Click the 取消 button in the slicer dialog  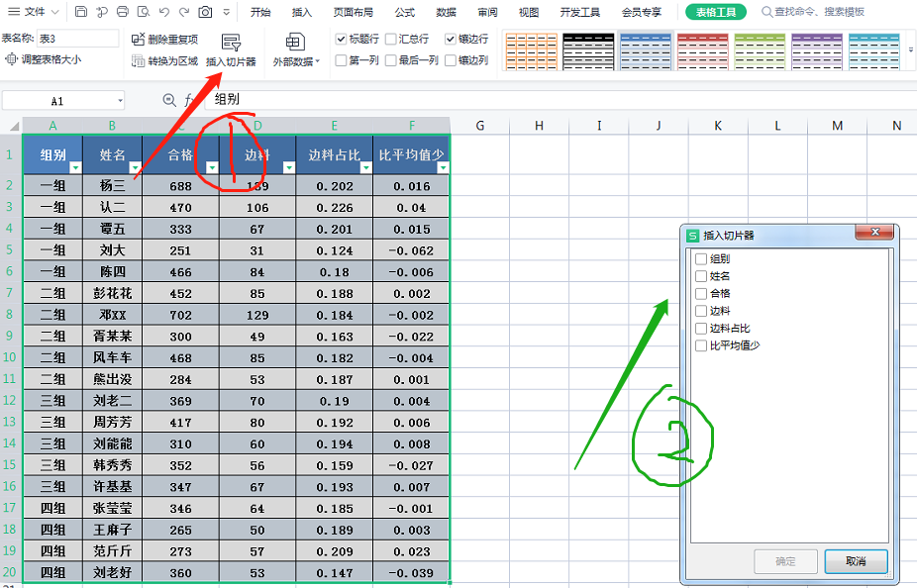[x=856, y=561]
